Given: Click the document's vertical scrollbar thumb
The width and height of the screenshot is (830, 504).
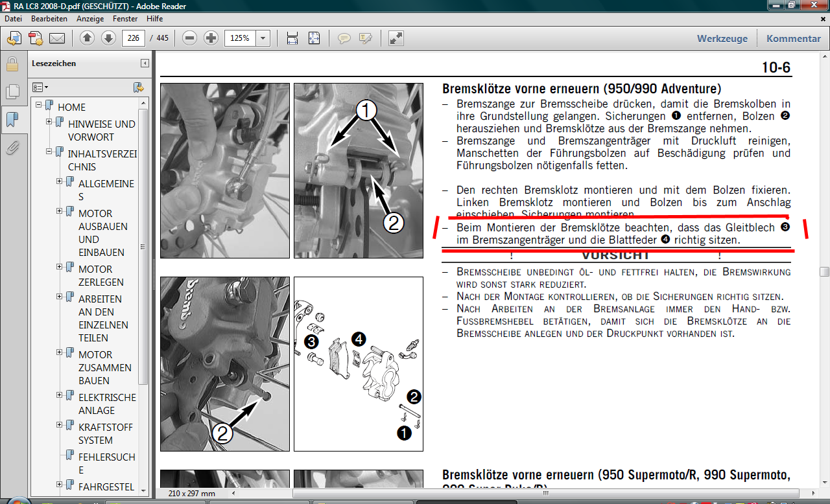Looking at the screenshot, I should (824, 271).
